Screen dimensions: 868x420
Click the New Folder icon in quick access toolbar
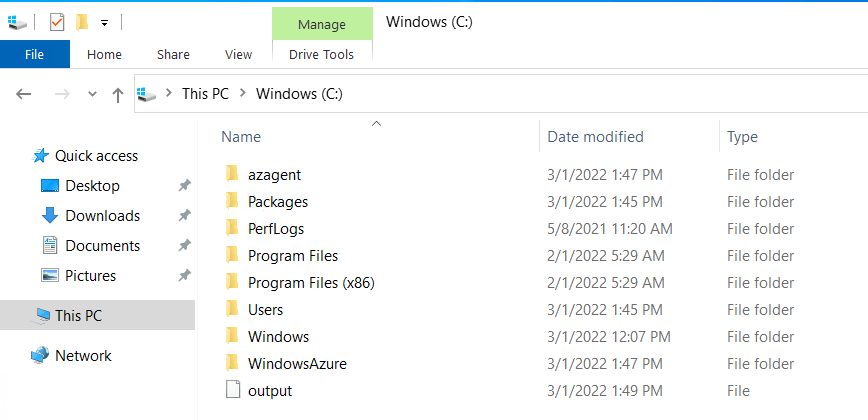coord(82,22)
